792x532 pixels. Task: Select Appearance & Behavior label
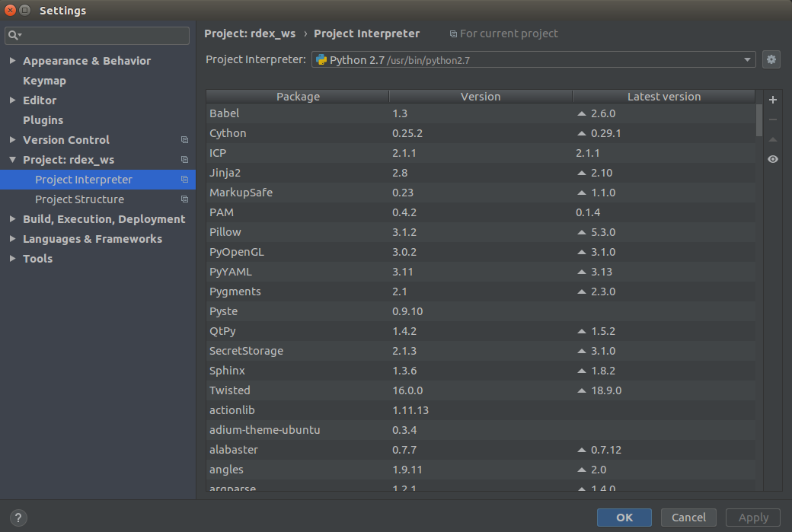[87, 61]
